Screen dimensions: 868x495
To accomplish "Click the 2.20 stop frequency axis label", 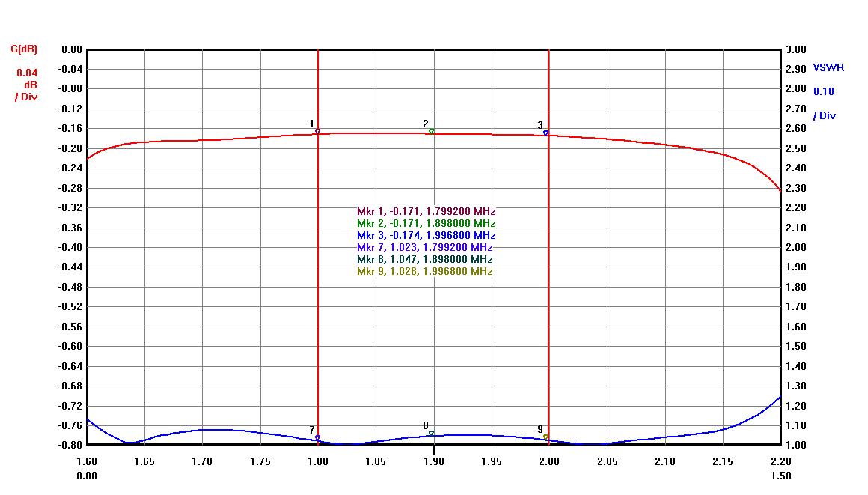I will pyautogui.click(x=780, y=461).
